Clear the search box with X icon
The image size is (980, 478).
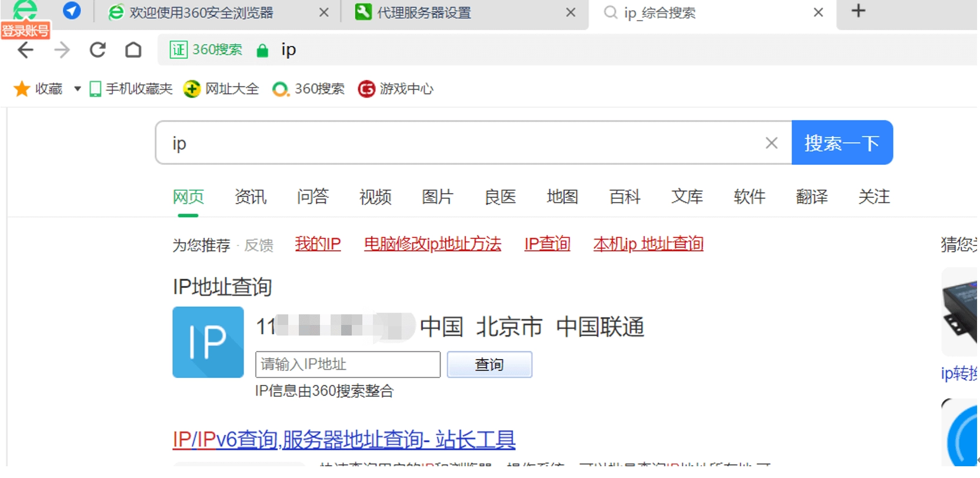pyautogui.click(x=771, y=143)
